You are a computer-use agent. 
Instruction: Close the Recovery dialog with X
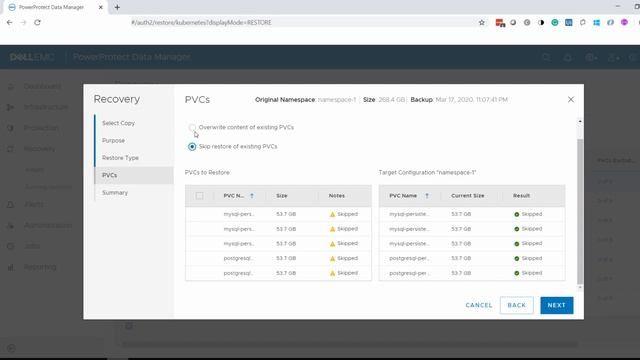pyautogui.click(x=571, y=100)
